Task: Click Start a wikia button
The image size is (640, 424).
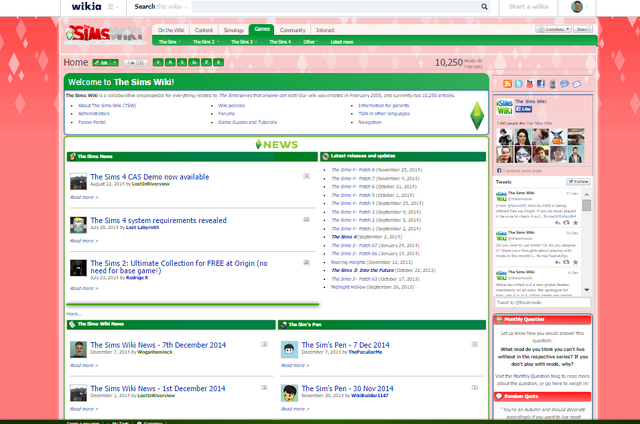Action: tap(529, 7)
